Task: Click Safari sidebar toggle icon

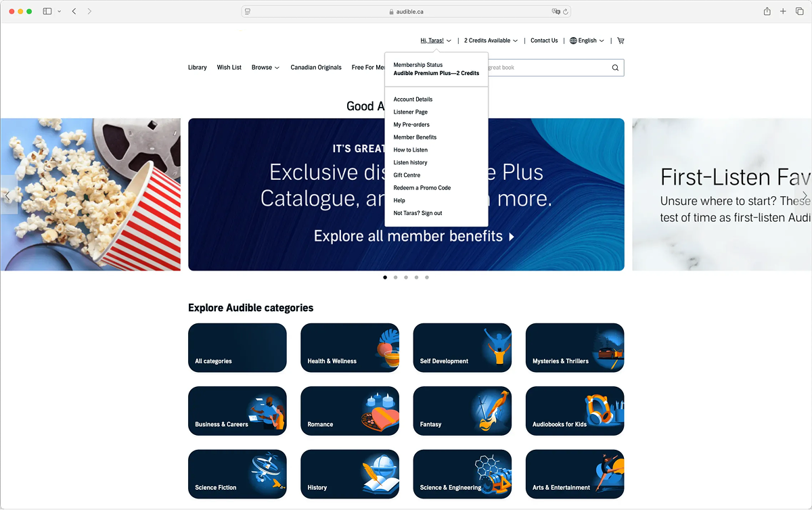Action: point(47,11)
